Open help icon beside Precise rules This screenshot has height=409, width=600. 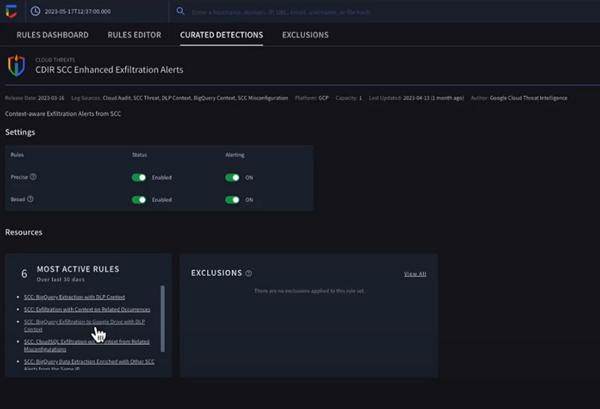pyautogui.click(x=33, y=177)
